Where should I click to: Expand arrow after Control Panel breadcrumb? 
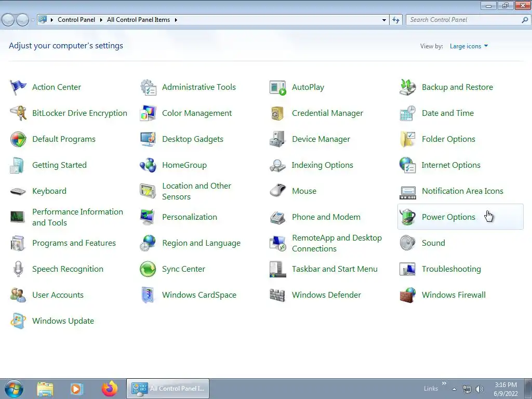[x=101, y=20]
